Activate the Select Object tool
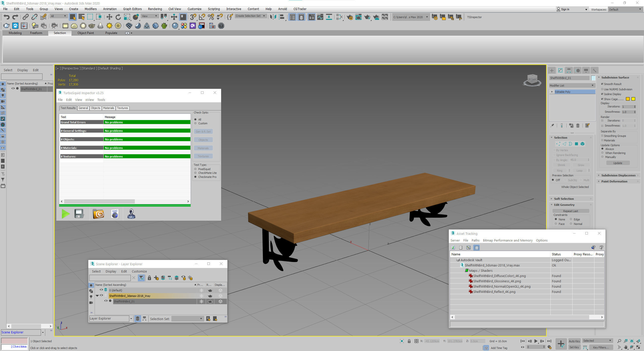Viewport: 644px width, 351px height. (x=73, y=17)
